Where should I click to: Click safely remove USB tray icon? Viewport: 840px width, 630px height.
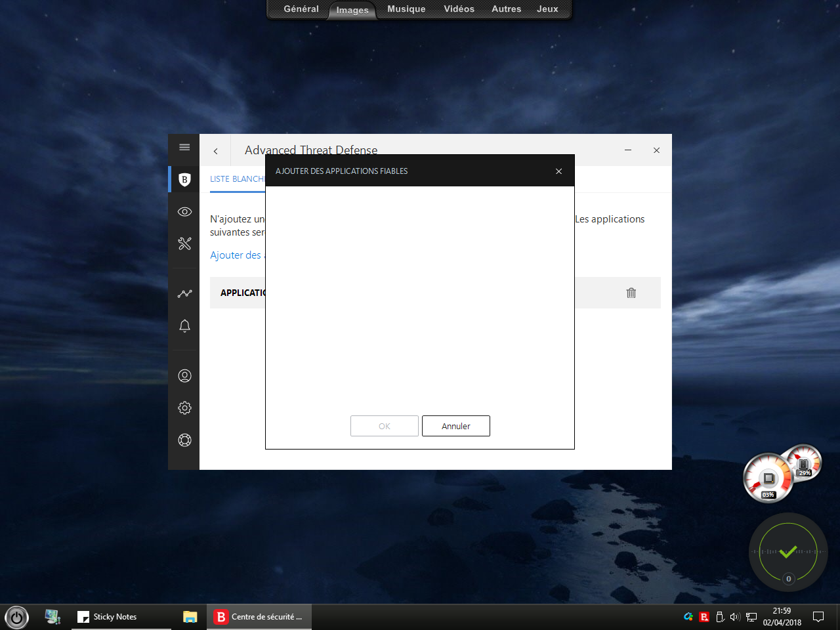[x=720, y=617]
